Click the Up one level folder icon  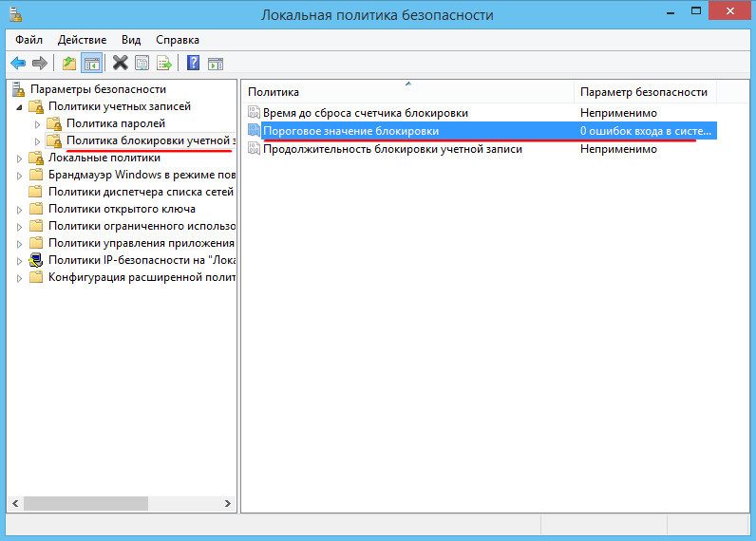pyautogui.click(x=69, y=63)
